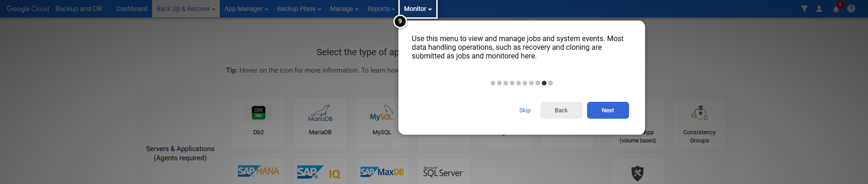Select the SAP IQ application tile
The width and height of the screenshot is (868, 184).
(320, 172)
